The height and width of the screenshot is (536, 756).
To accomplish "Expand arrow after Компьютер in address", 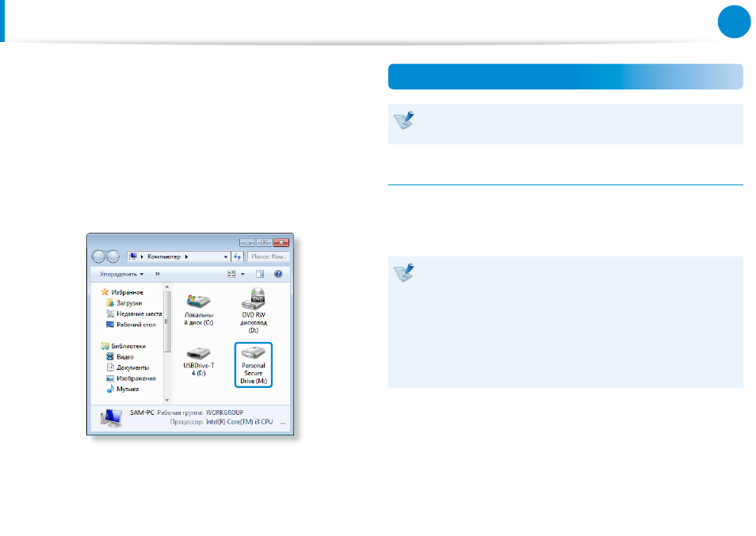I will [186, 257].
